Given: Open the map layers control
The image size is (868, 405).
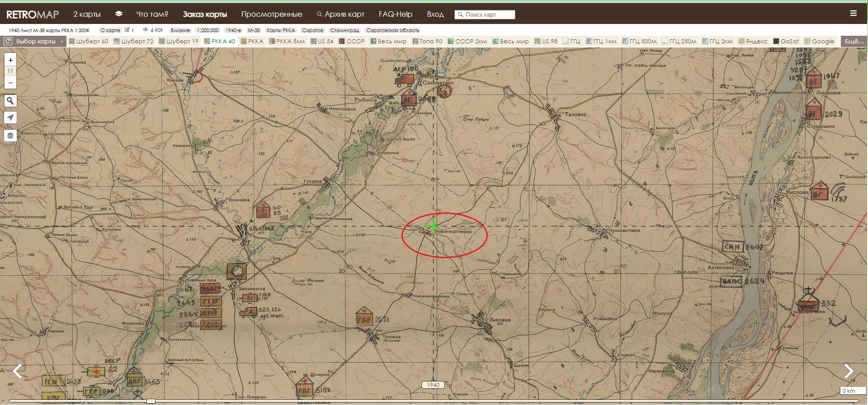Looking at the screenshot, I should [x=10, y=135].
